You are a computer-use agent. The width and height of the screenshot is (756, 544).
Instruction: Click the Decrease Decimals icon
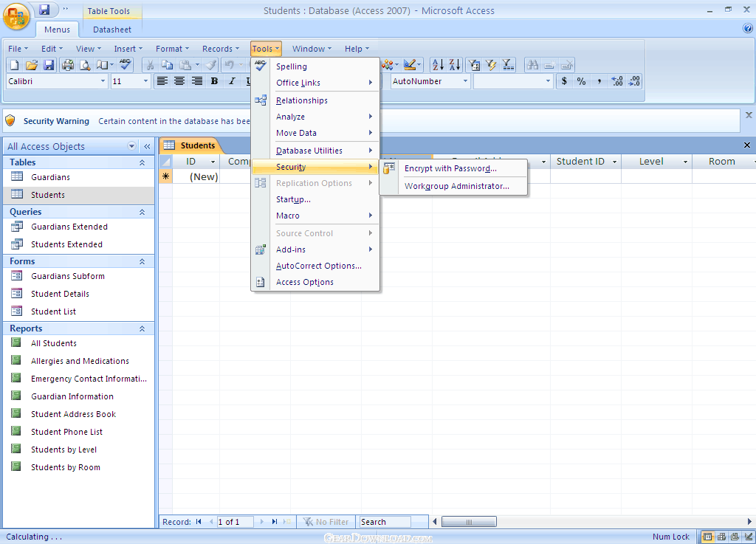pyautogui.click(x=634, y=81)
